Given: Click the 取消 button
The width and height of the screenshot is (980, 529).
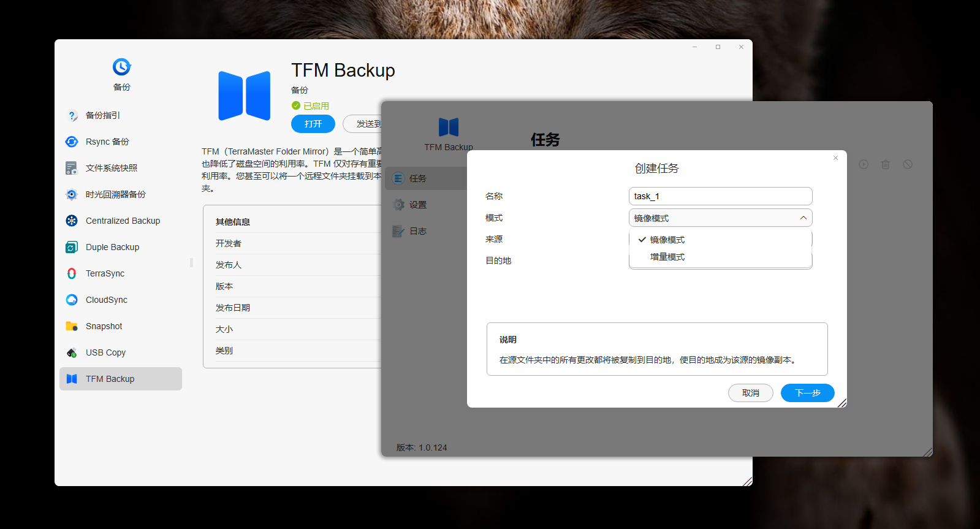Looking at the screenshot, I should click(x=750, y=393).
